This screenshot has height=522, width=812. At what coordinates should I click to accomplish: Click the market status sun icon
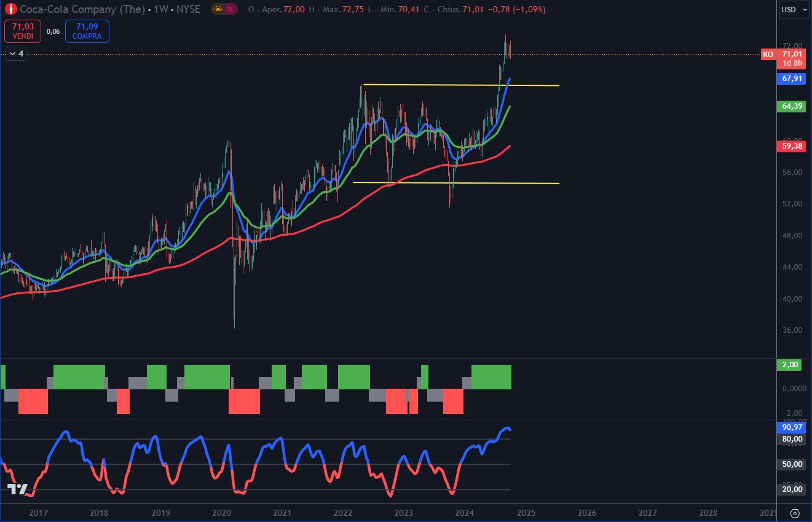(x=218, y=9)
